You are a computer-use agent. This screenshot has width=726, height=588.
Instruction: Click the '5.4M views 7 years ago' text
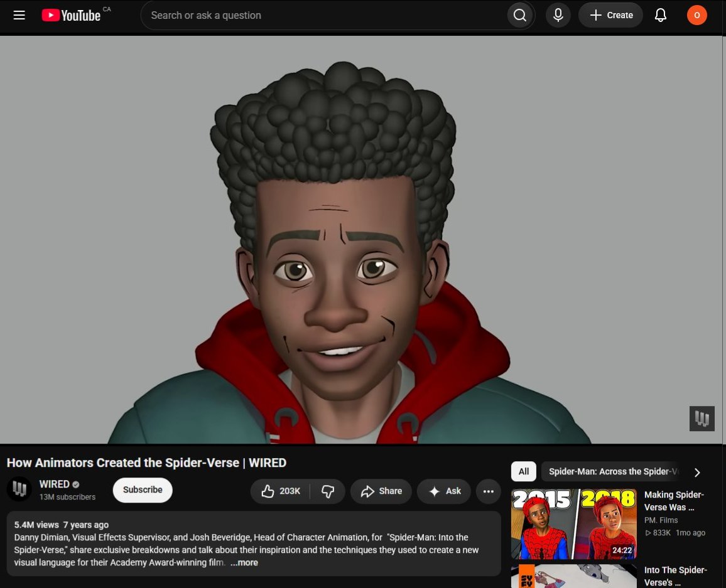pos(61,525)
